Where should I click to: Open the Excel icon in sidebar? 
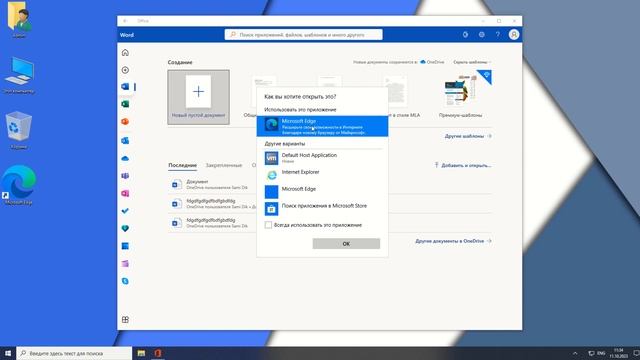click(125, 104)
